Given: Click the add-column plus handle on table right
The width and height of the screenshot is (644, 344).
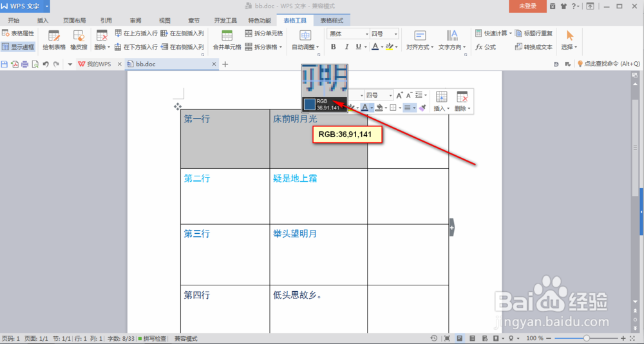Looking at the screenshot, I should (x=452, y=227).
